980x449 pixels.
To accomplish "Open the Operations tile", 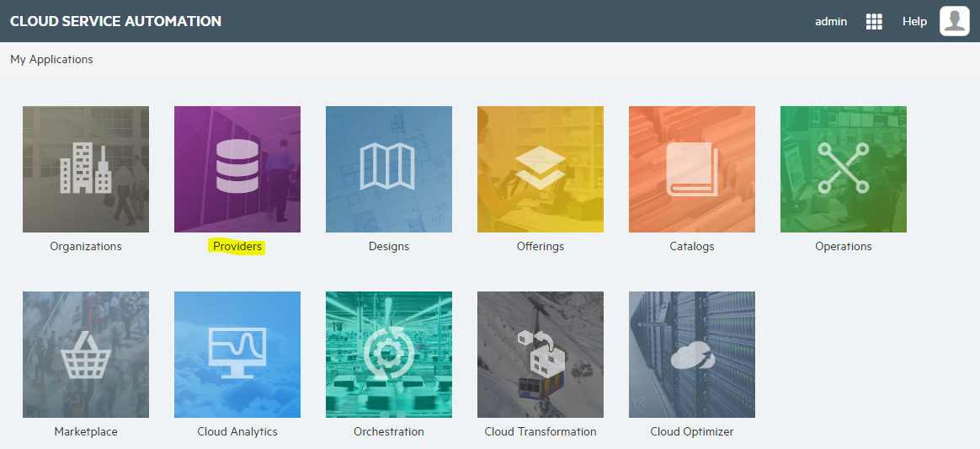I will (x=844, y=169).
